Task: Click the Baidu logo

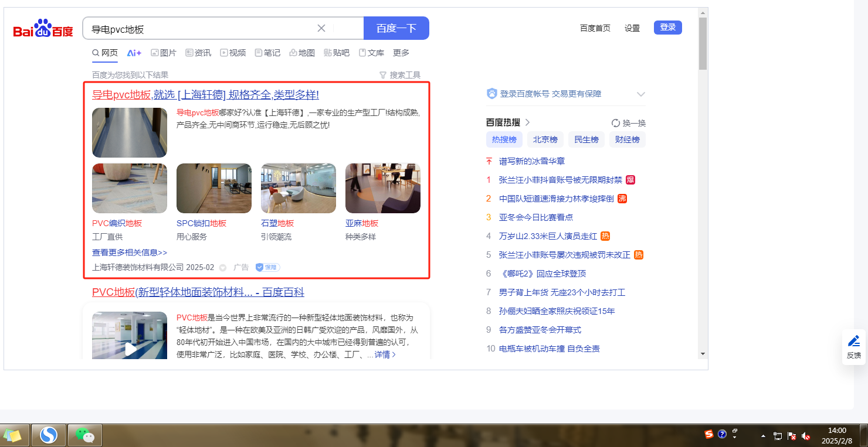Action: point(43,29)
